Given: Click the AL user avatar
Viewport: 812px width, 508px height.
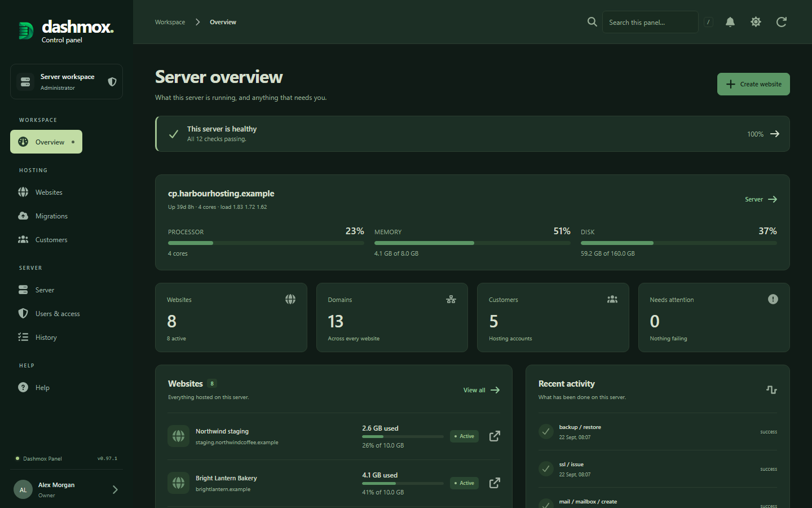Looking at the screenshot, I should (23, 489).
